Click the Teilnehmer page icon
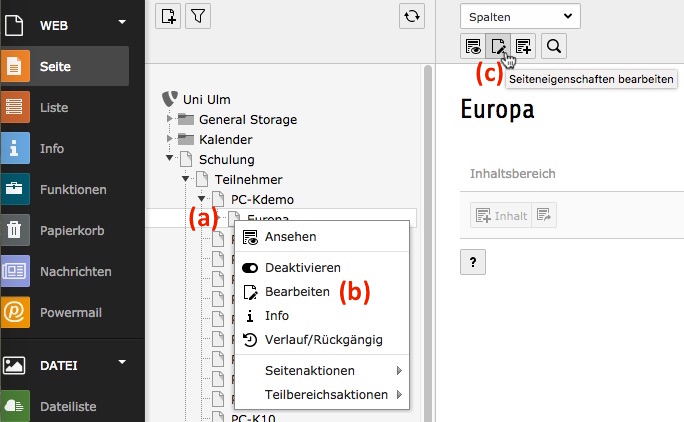The image size is (684, 422). (x=202, y=179)
